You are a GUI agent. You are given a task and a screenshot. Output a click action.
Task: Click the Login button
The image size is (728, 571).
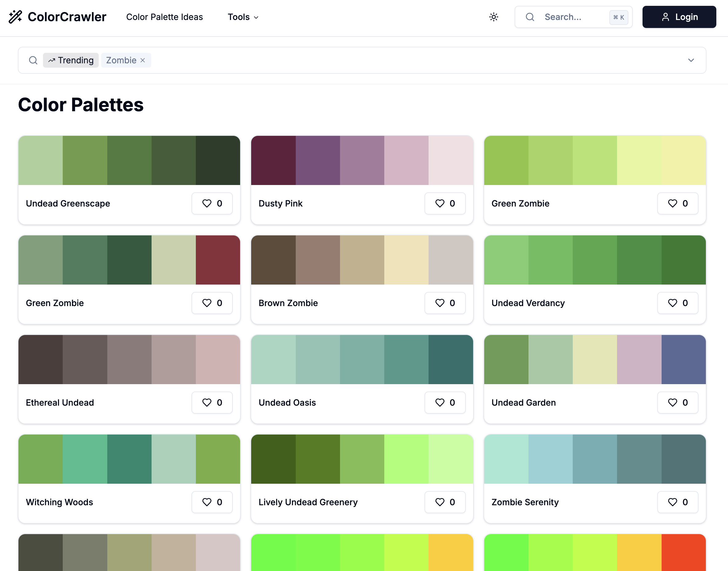679,17
